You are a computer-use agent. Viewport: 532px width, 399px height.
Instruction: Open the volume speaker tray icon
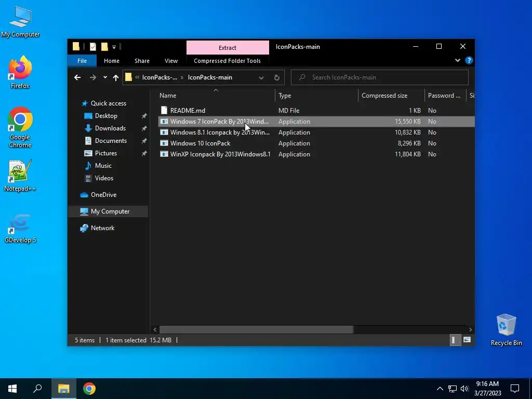coord(464,389)
